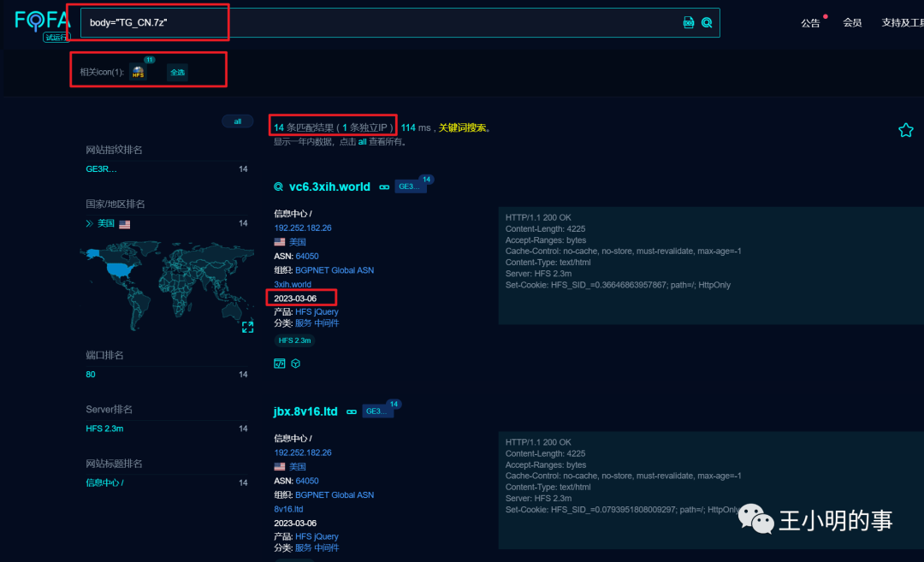Screen dimensions: 924x562
Task: Open the vc6.3xih.world host link
Action: click(329, 186)
